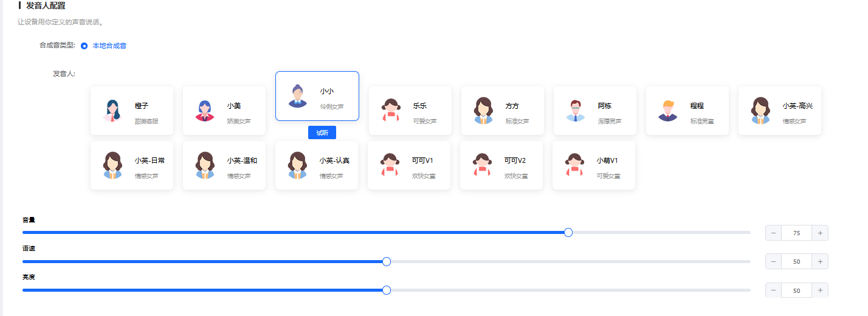
Task: Click the 音量 number input field
Action: pos(796,233)
